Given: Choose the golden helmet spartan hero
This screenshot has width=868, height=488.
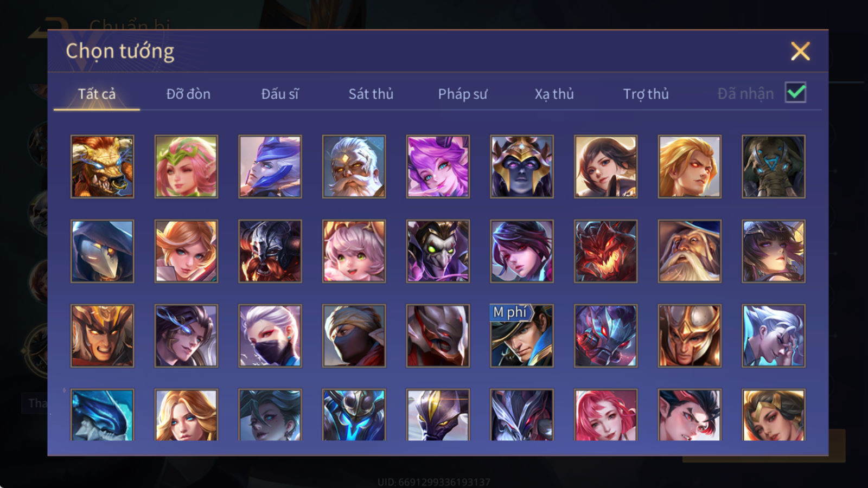Looking at the screenshot, I should click(x=690, y=336).
